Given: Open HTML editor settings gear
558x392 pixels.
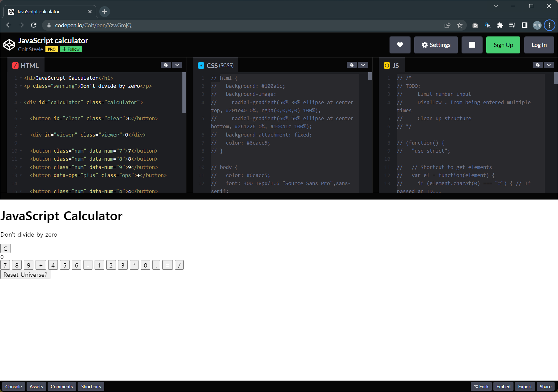Looking at the screenshot, I should [166, 65].
